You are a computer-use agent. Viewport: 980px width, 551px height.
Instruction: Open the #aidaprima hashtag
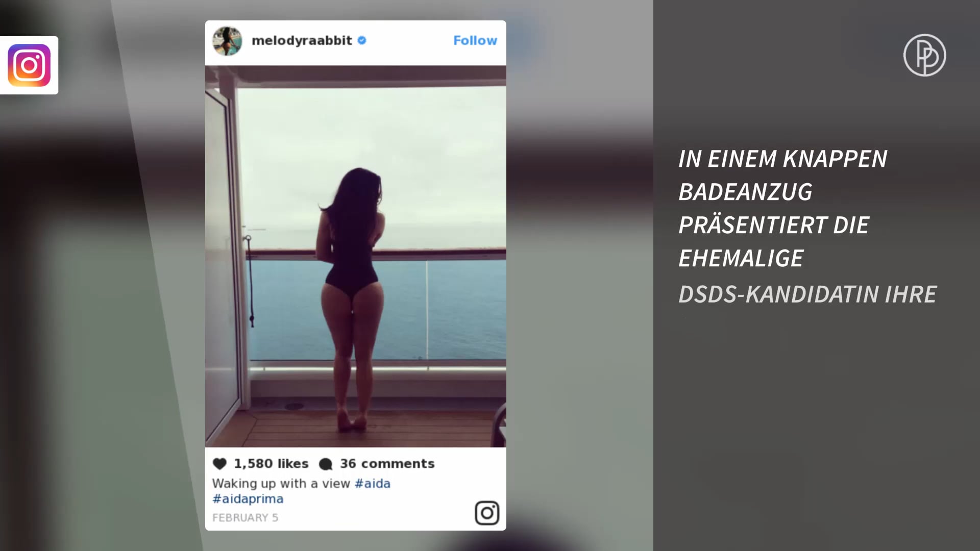point(248,499)
